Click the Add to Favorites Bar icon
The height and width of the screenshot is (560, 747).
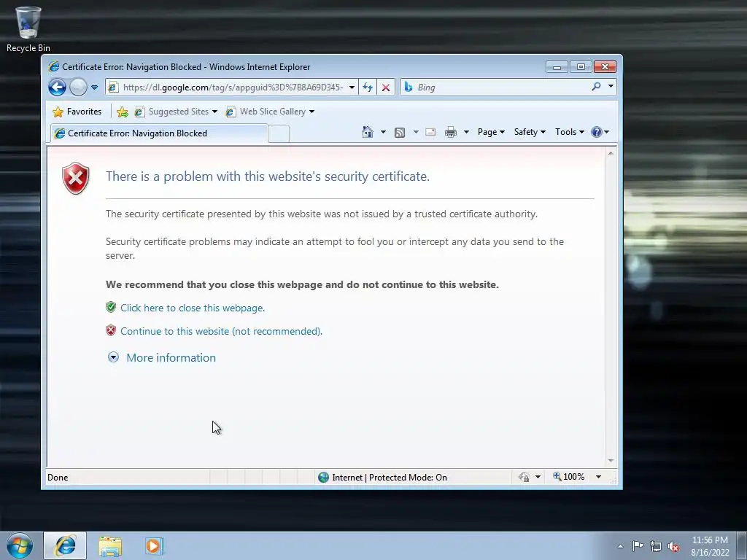123,112
